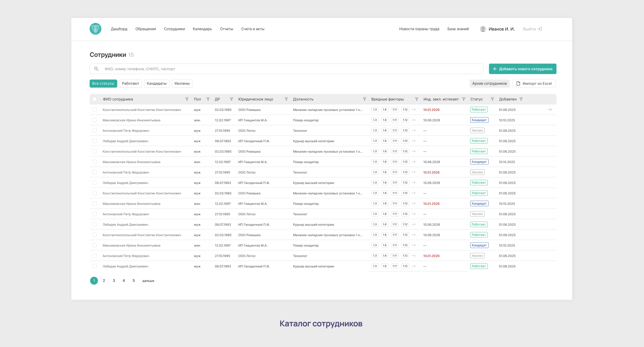Open filter dropdown for Добавлен column
Image resolution: width=644 pixels, height=347 pixels.
[521, 99]
